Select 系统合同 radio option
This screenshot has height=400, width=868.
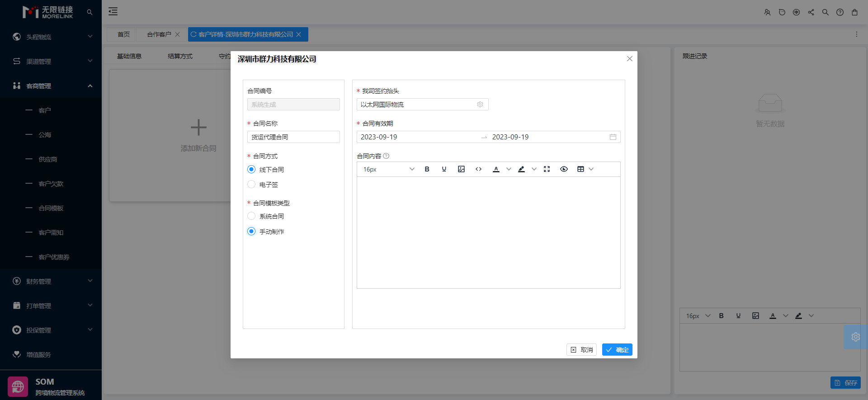[251, 216]
